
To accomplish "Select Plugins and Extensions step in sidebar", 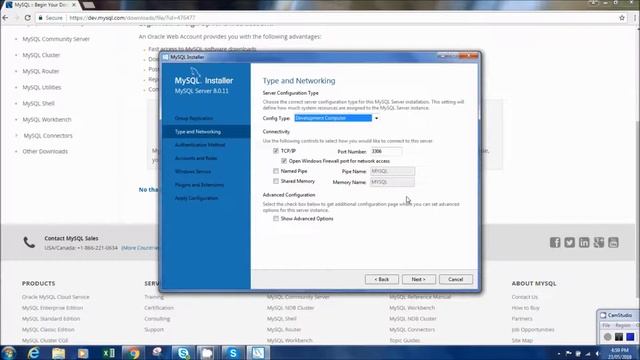I will pos(199,185).
